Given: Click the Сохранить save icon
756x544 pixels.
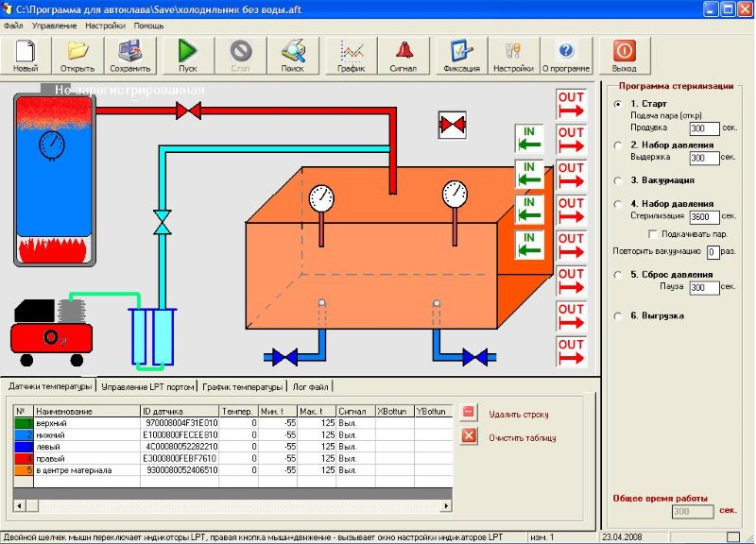Looking at the screenshot, I should pyautogui.click(x=130, y=51).
